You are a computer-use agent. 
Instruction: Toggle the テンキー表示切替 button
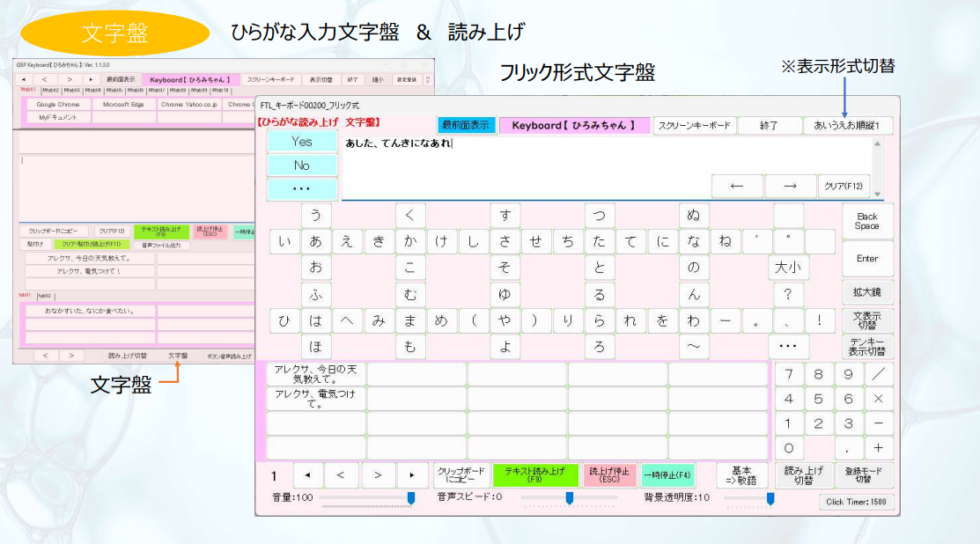point(867,347)
